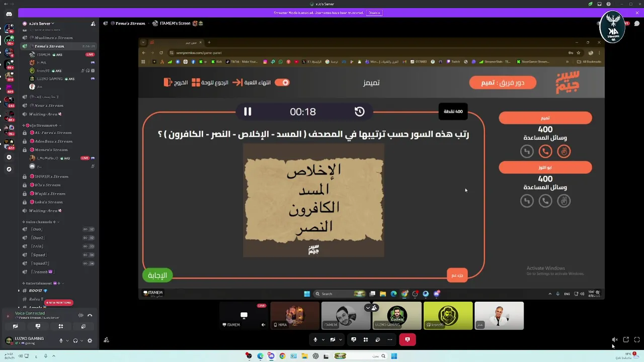The width and height of the screenshot is (644, 362).
Task: Select HIMA participant tile
Action: 295,316
